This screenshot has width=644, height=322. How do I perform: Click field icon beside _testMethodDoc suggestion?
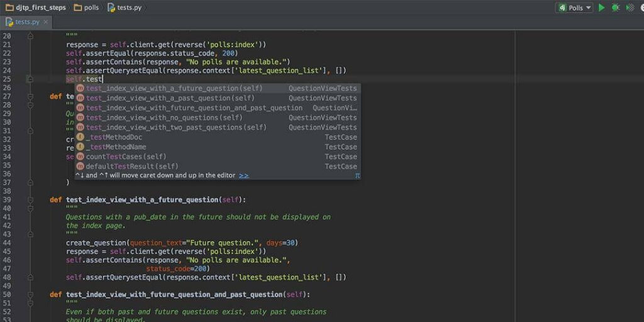pyautogui.click(x=80, y=137)
